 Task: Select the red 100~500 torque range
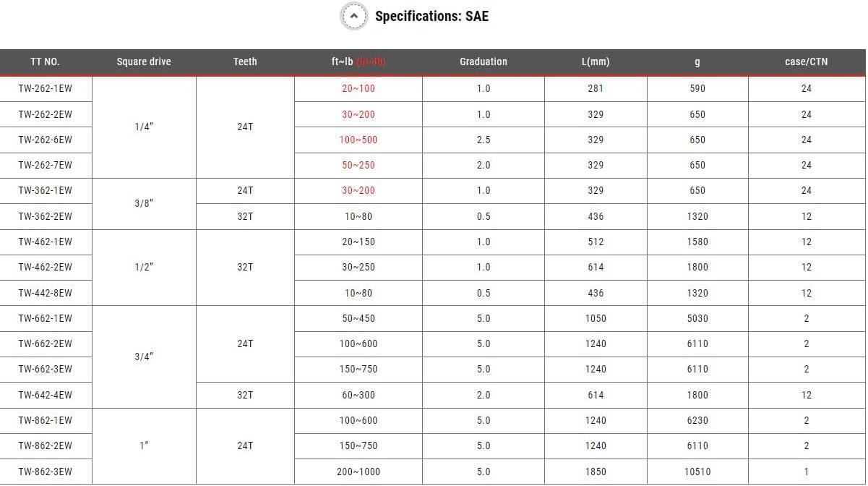click(358, 140)
